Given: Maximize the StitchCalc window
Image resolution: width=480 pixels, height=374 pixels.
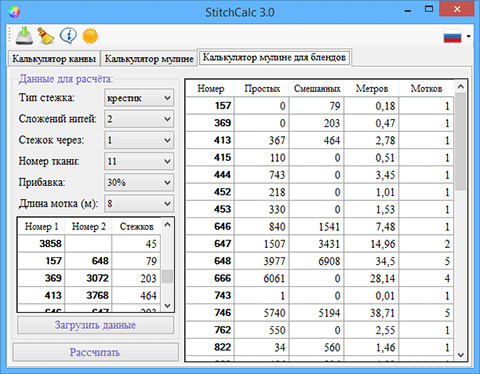Looking at the screenshot, I should [x=429, y=9].
